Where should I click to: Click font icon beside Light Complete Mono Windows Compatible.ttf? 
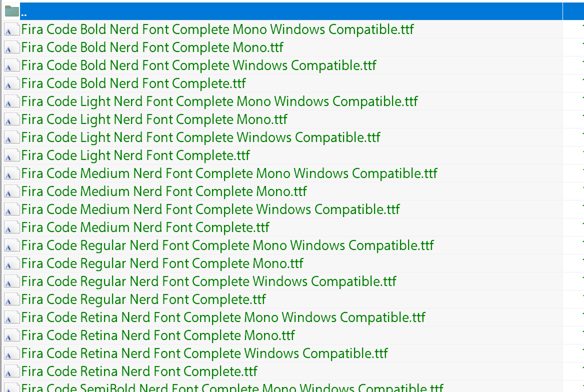pos(11,101)
